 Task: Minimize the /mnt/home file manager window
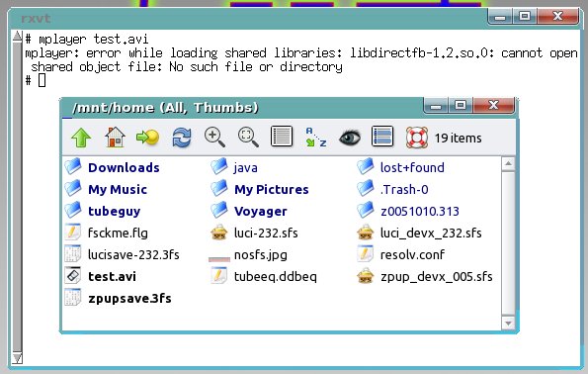tap(436, 106)
